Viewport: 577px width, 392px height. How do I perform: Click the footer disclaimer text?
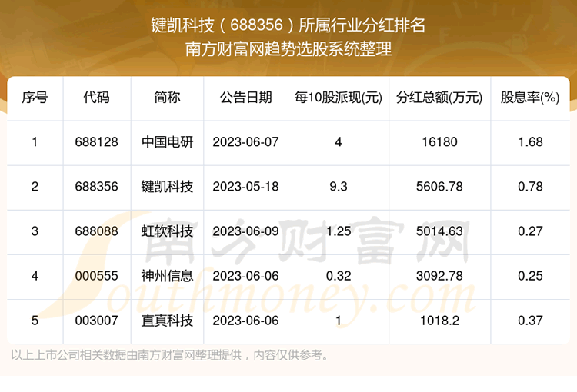click(170, 355)
